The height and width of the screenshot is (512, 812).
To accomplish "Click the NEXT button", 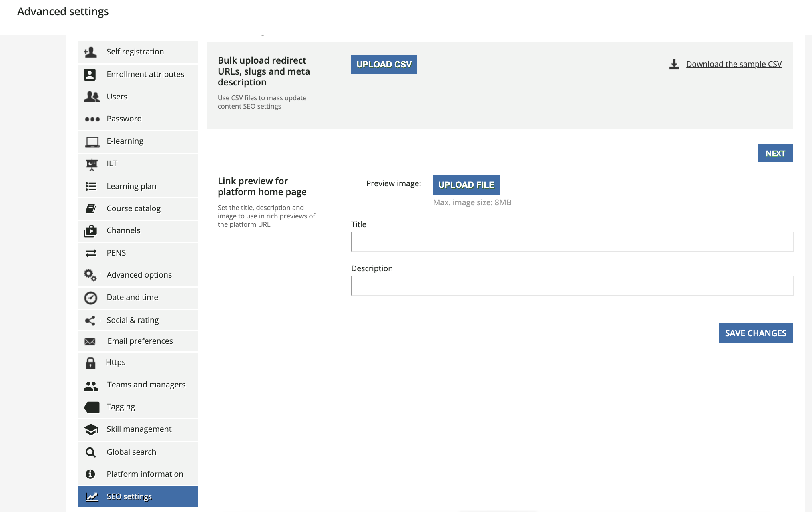I will pos(775,153).
